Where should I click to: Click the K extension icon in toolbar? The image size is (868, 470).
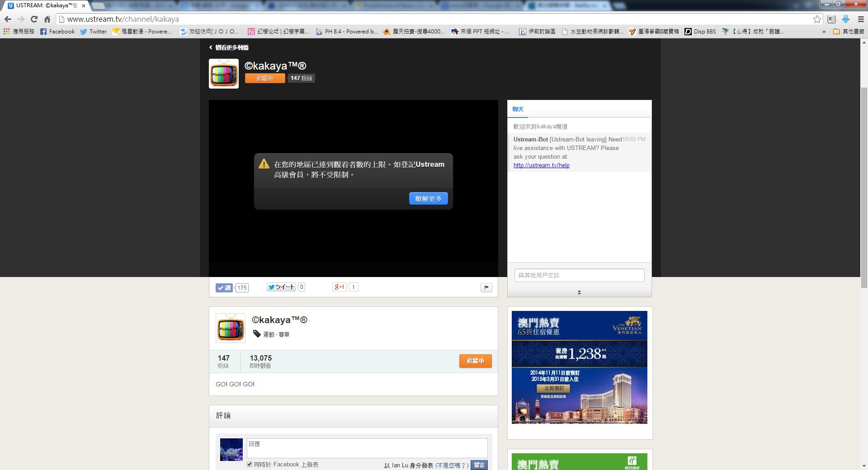[831, 19]
